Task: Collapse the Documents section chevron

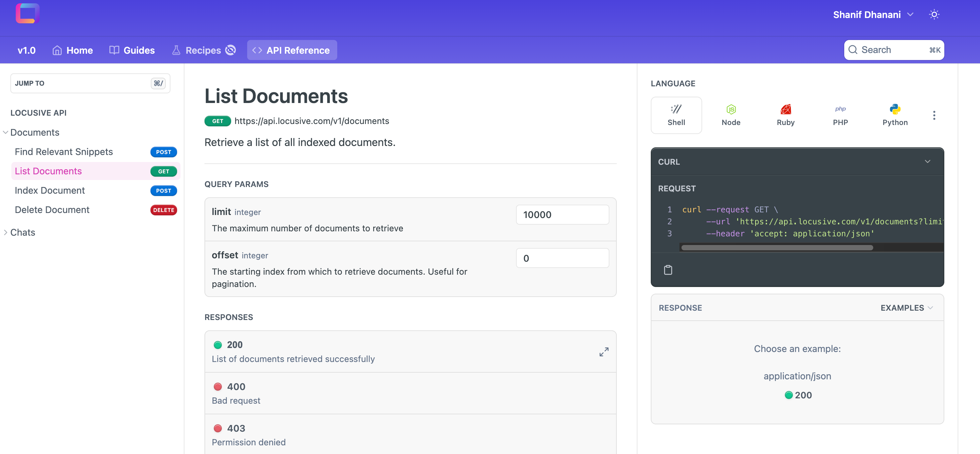Action: (x=5, y=132)
